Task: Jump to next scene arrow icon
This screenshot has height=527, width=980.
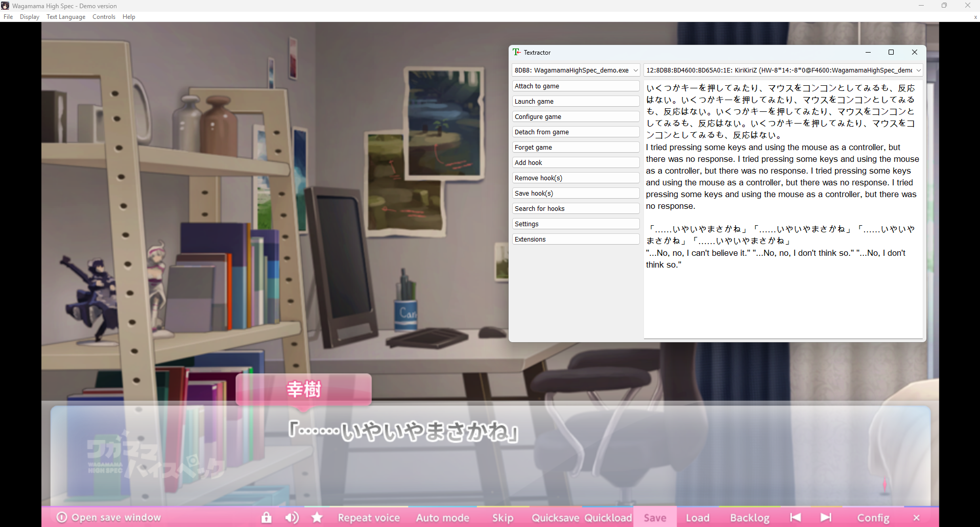Action: click(x=826, y=517)
